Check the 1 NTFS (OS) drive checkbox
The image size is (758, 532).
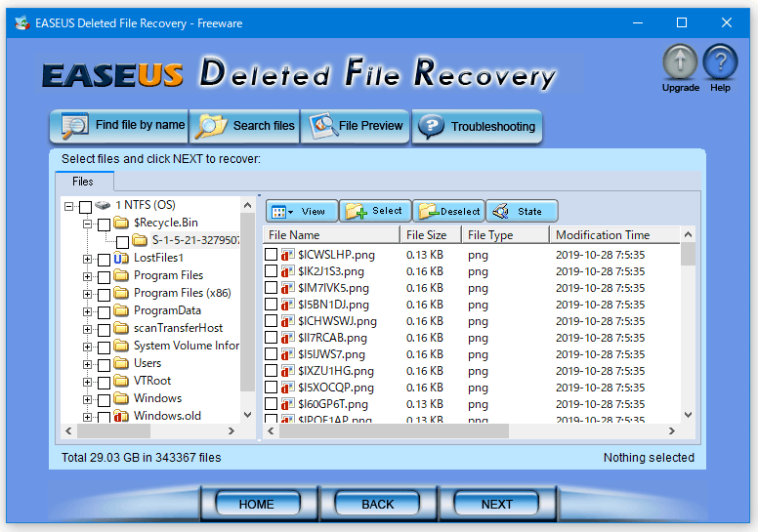(86, 207)
